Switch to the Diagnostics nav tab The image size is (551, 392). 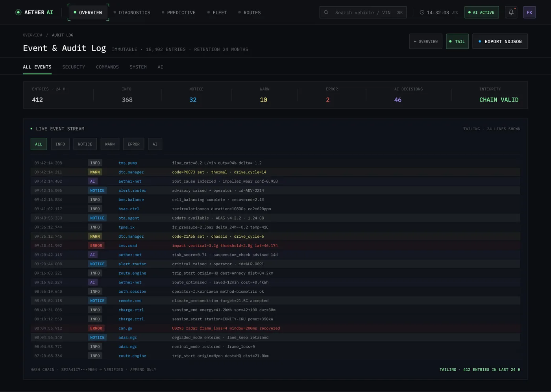[132, 13]
